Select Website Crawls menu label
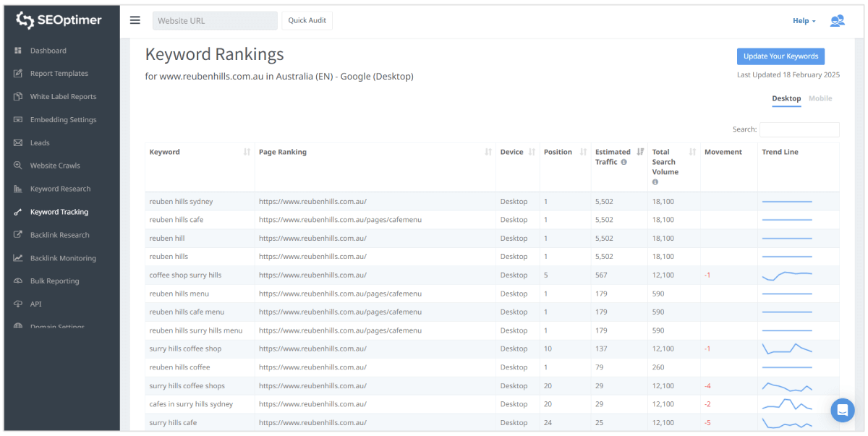868x436 pixels. (55, 166)
